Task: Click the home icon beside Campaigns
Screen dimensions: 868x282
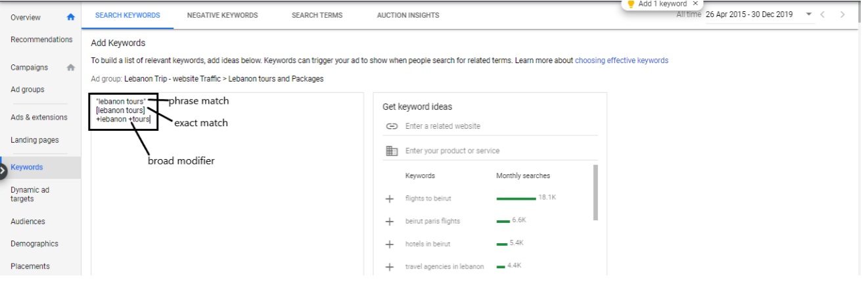Action: (71, 68)
